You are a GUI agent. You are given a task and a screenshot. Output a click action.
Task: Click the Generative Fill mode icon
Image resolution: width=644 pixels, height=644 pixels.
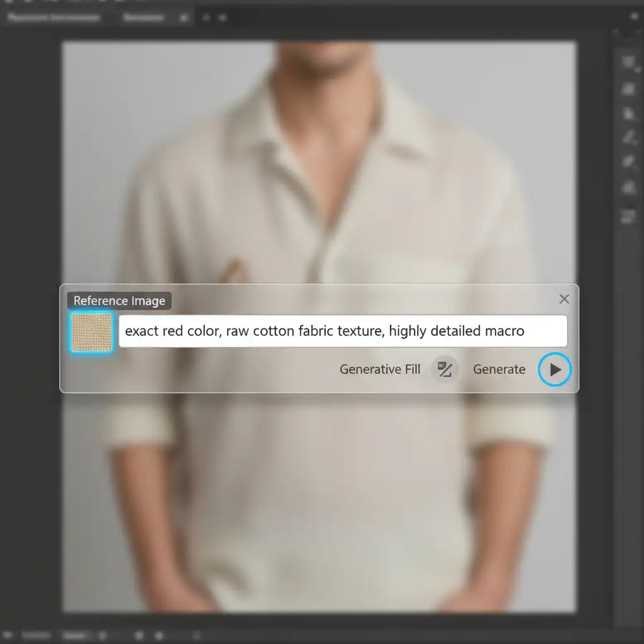tap(445, 370)
